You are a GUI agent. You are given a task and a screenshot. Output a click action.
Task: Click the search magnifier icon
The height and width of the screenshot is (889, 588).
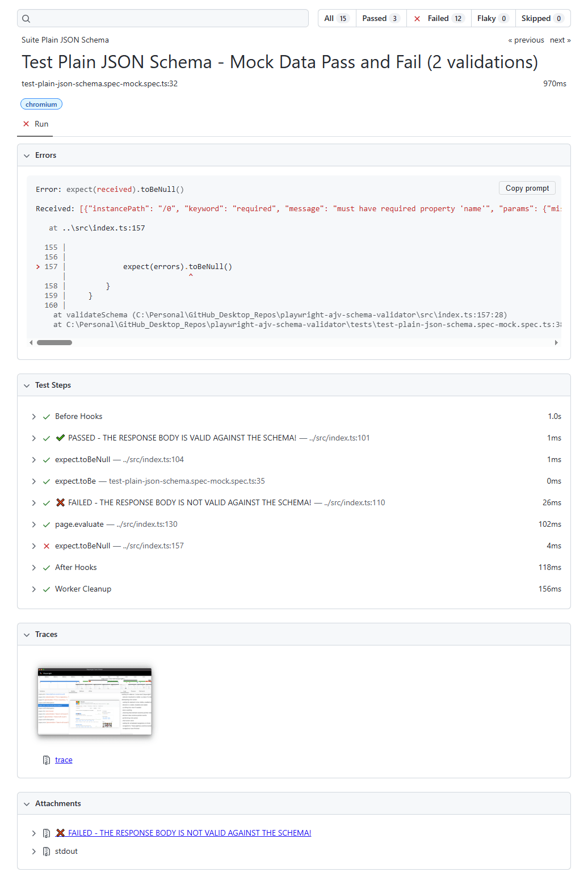pos(26,18)
